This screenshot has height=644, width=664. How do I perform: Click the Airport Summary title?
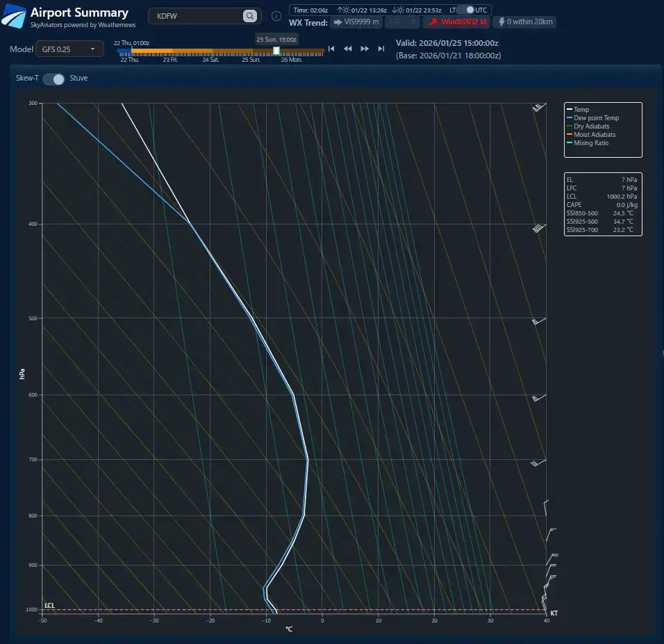(x=79, y=13)
